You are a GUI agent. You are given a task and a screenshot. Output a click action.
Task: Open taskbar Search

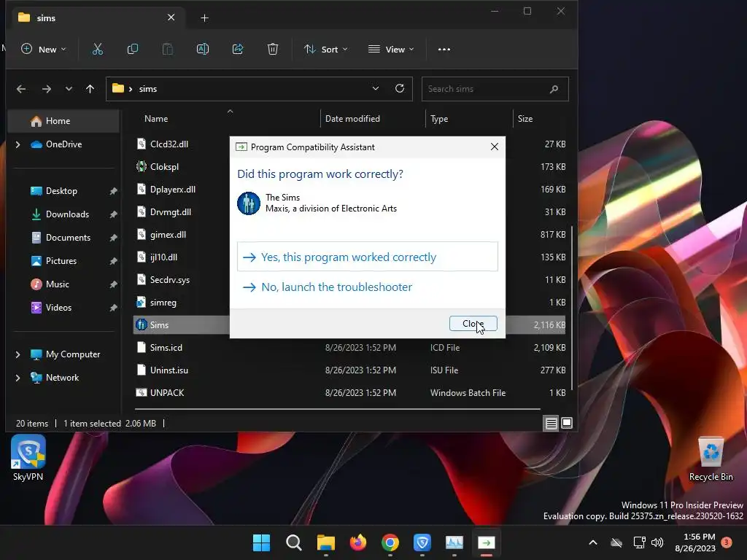click(x=293, y=542)
